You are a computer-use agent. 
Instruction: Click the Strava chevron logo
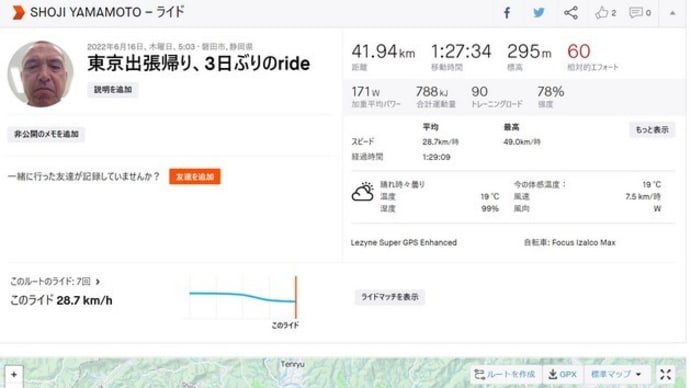(x=18, y=12)
